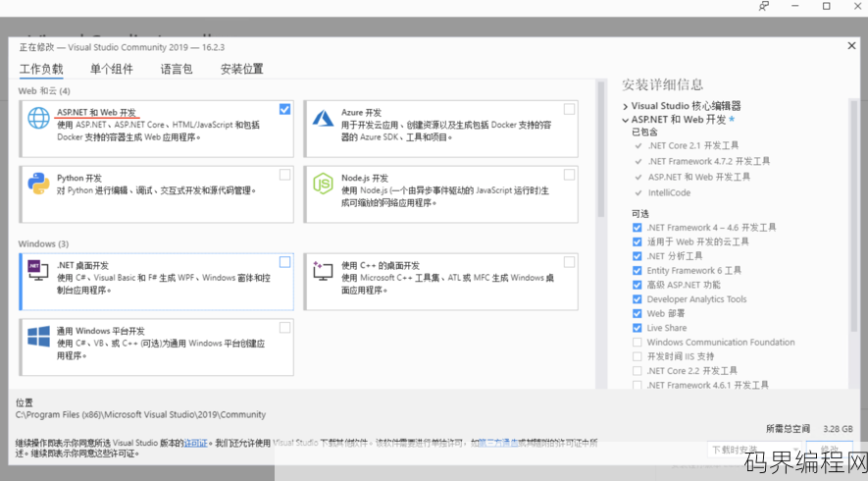
Task: Click the .NET Framework 4.7.2 开发工具 entry
Action: point(709,161)
